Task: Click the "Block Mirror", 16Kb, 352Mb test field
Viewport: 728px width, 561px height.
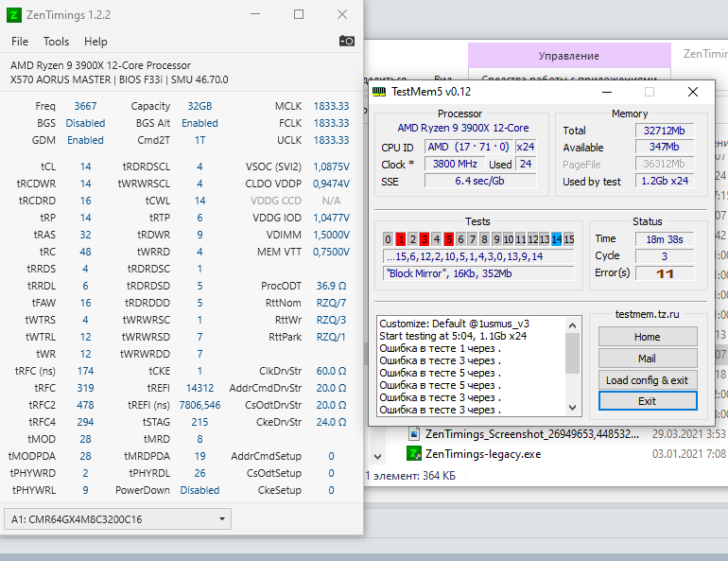Action: pyautogui.click(x=478, y=273)
